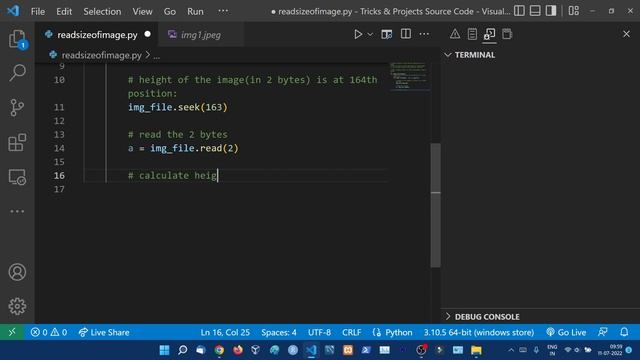Open the Extensions view
The width and height of the screenshot is (640, 360).
tap(17, 142)
